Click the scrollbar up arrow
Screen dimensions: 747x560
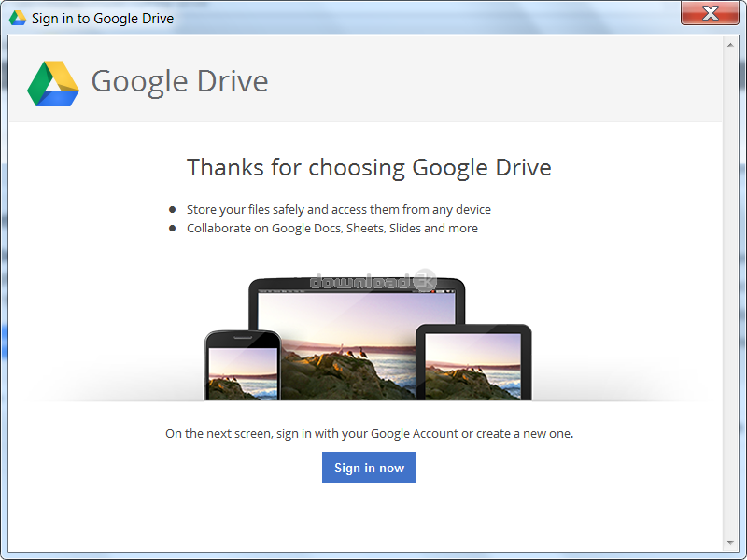(730, 45)
